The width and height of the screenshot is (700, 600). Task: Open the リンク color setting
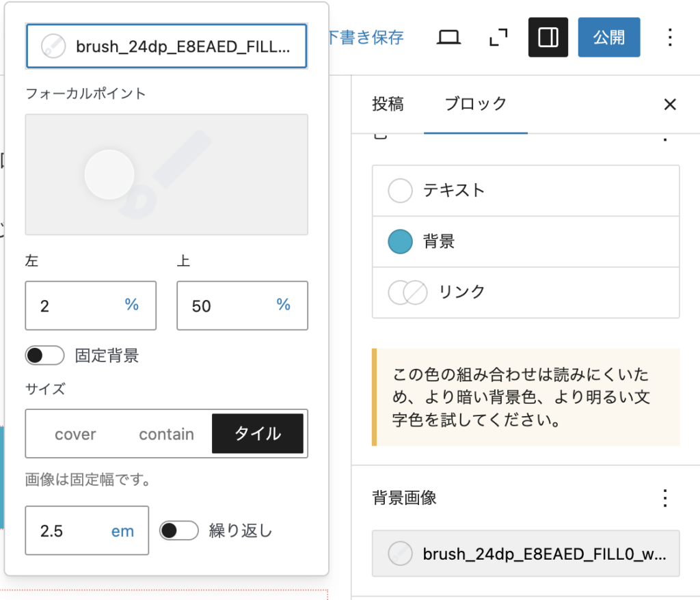click(x=526, y=292)
